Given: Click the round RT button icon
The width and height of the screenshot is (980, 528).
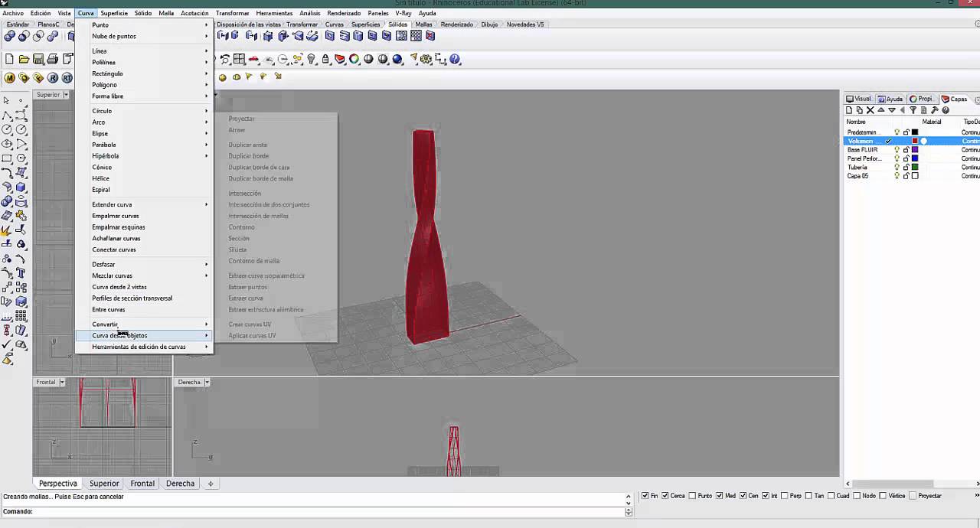Looking at the screenshot, I should click(67, 78).
